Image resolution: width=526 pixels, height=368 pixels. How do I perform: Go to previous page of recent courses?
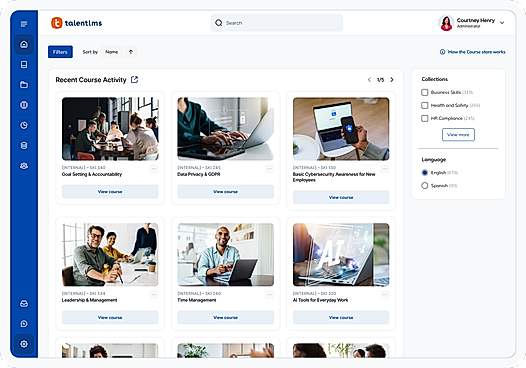[369, 80]
